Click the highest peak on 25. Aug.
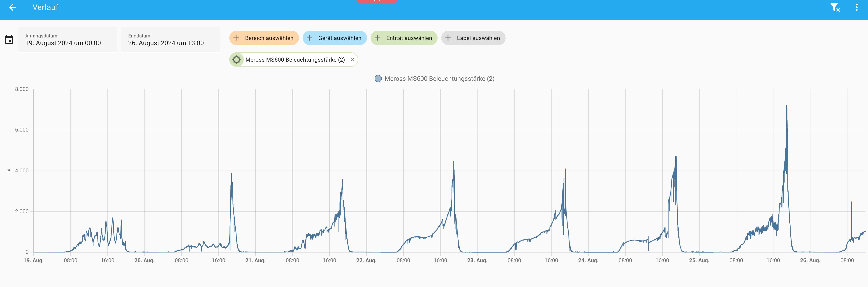Screen dimensions: 868x287 click(x=786, y=106)
